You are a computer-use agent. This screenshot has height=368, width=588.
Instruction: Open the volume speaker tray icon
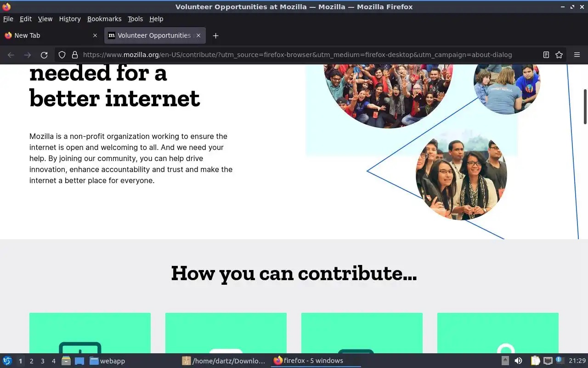[518, 361]
